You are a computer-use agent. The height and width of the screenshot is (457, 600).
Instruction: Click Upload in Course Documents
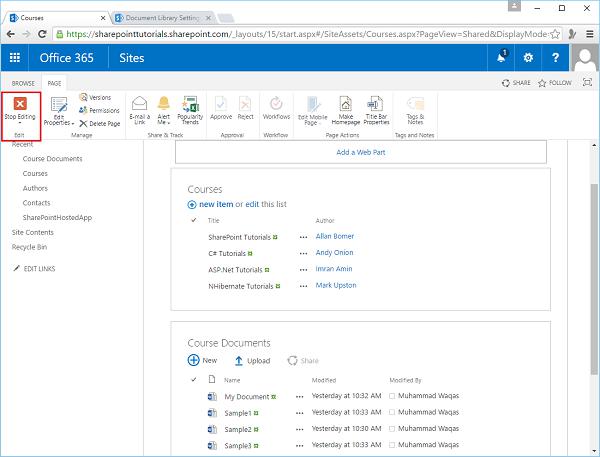(x=252, y=361)
